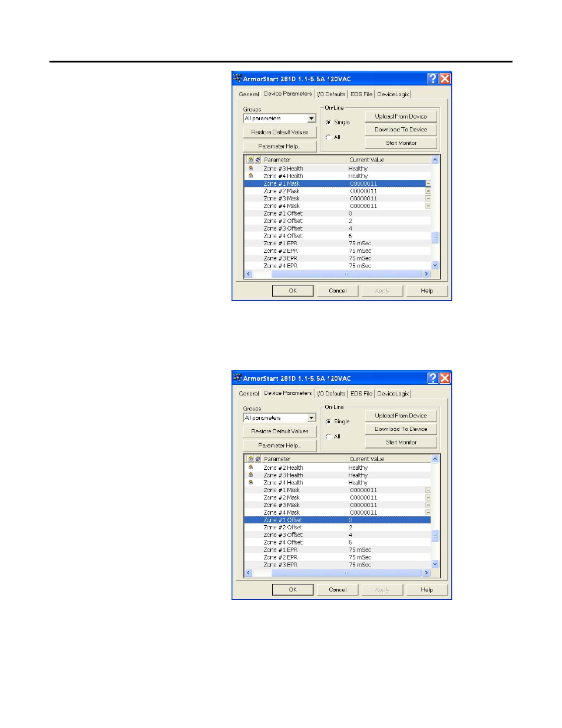Open the DeviceLogix tab in upper dialog
This screenshot has height=728, width=562.
point(393,94)
